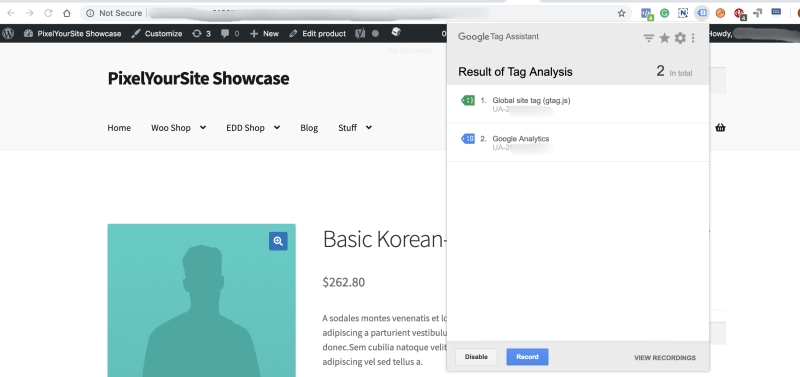
Task: Go to the Home menu item
Action: tap(119, 128)
